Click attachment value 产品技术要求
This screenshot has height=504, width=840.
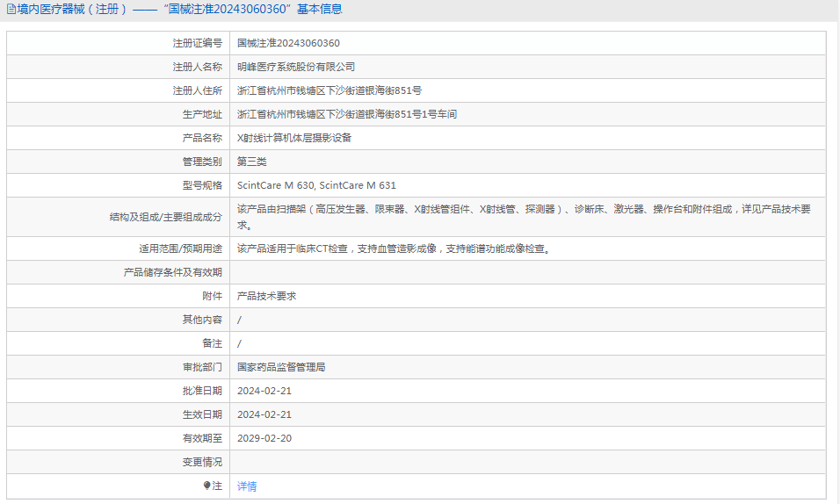(x=266, y=296)
